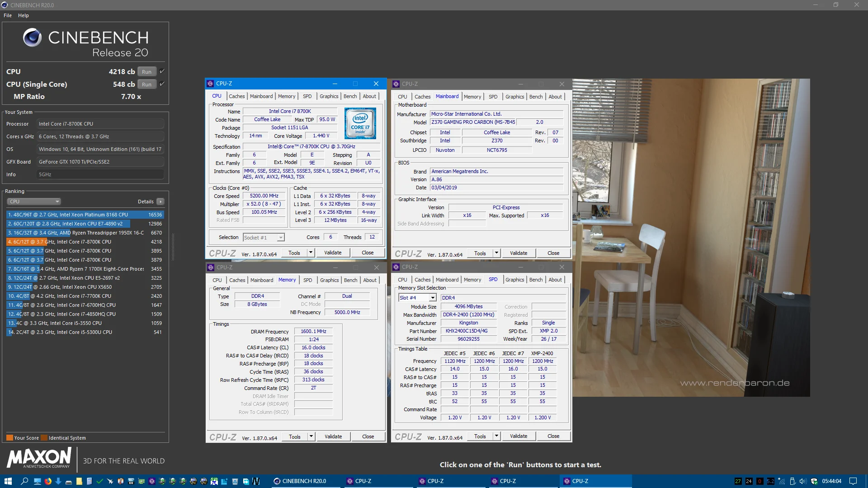Click the blue download arrow taskbar icon

click(x=58, y=481)
